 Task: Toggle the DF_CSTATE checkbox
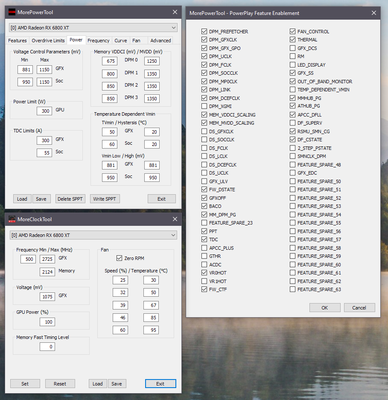click(x=293, y=140)
